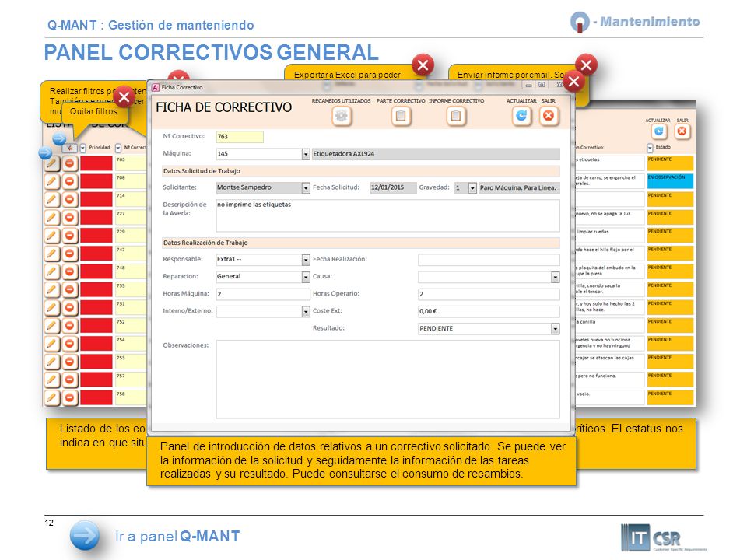
Task: Click red priority cell of row 763
Action: 96,163
